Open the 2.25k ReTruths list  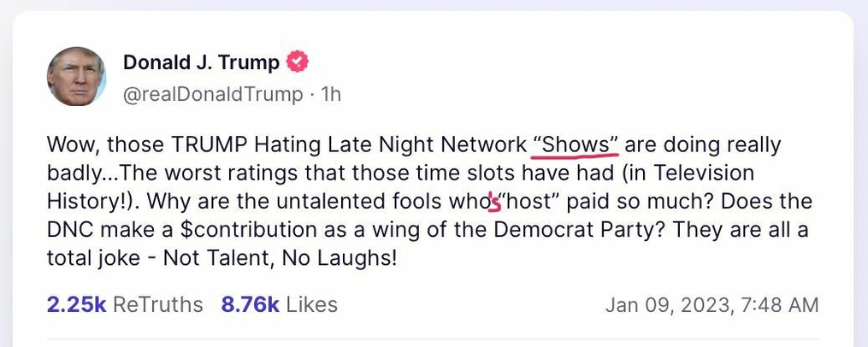[x=124, y=304]
